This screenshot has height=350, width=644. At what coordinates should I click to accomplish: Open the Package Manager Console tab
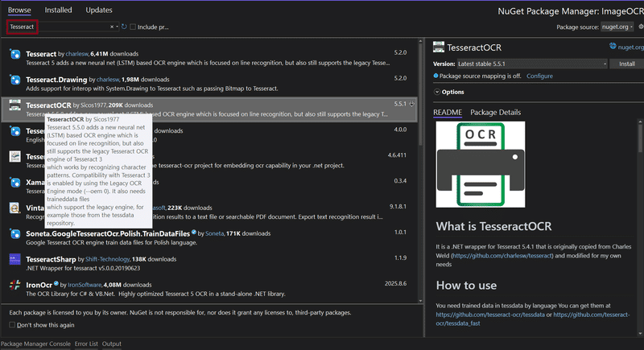[x=35, y=344]
